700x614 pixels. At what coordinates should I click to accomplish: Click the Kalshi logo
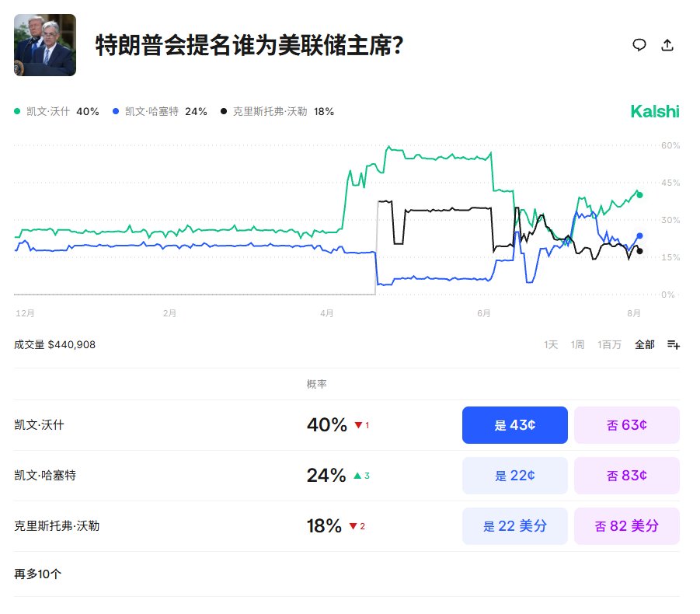point(655,111)
